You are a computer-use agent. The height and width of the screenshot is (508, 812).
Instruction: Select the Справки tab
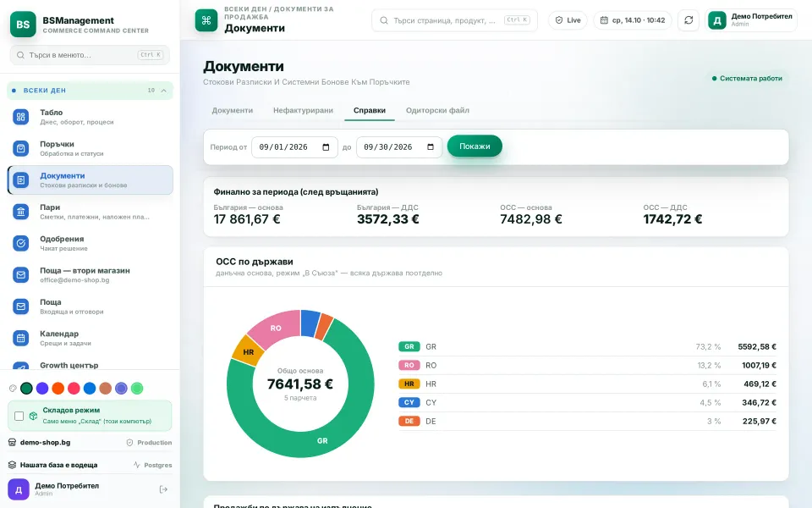[x=370, y=110]
